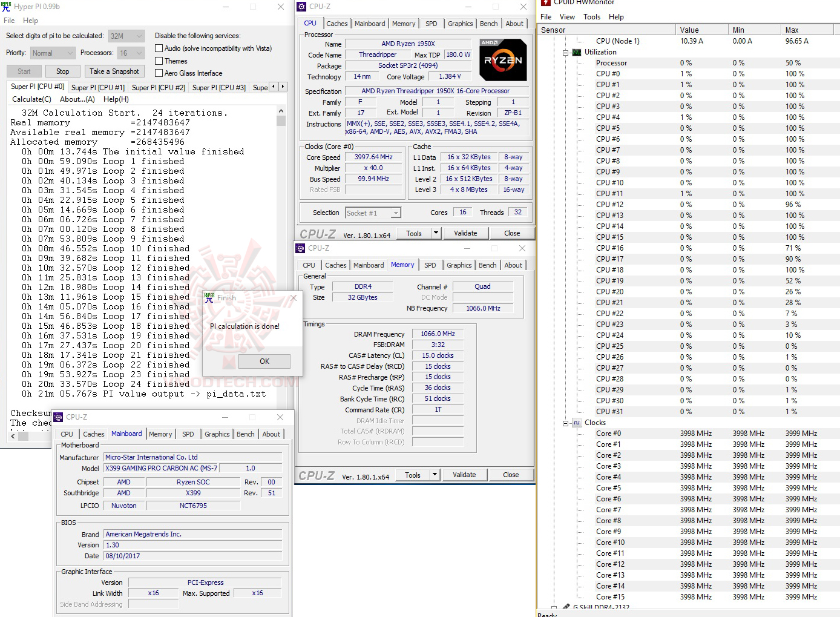Click the CPU-Z icon in the Memory window title bar
The height and width of the screenshot is (617, 840).
click(x=300, y=248)
